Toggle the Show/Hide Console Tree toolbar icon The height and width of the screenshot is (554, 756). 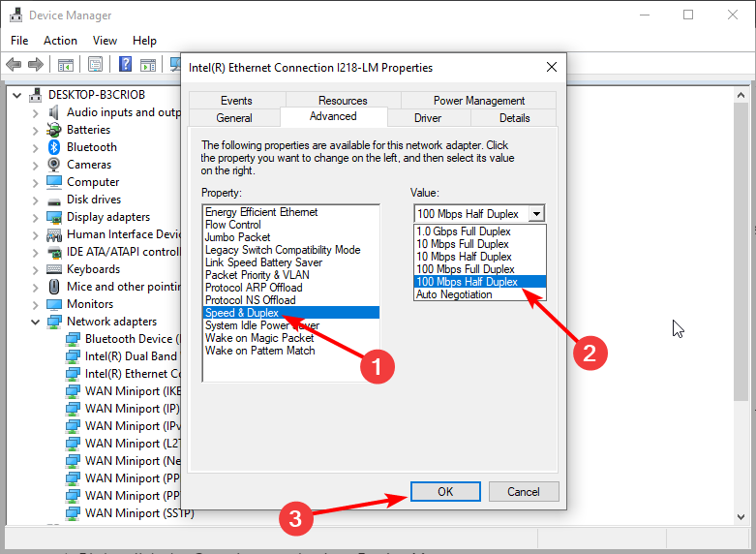click(65, 64)
